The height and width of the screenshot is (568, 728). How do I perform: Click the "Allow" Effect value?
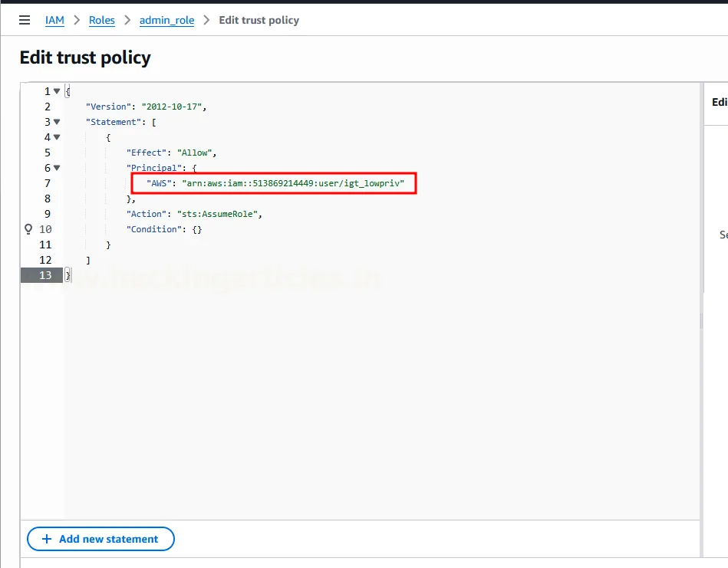pyautogui.click(x=197, y=153)
